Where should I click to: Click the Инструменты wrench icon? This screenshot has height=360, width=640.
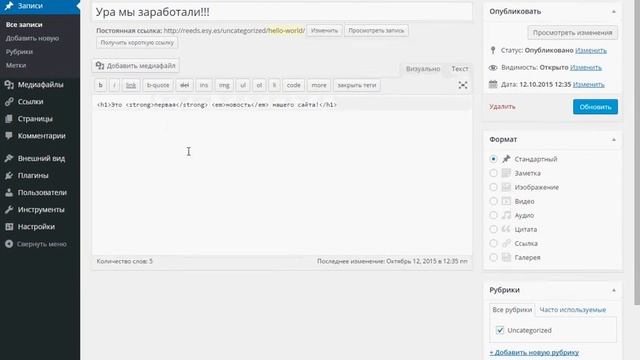pyautogui.click(x=9, y=210)
